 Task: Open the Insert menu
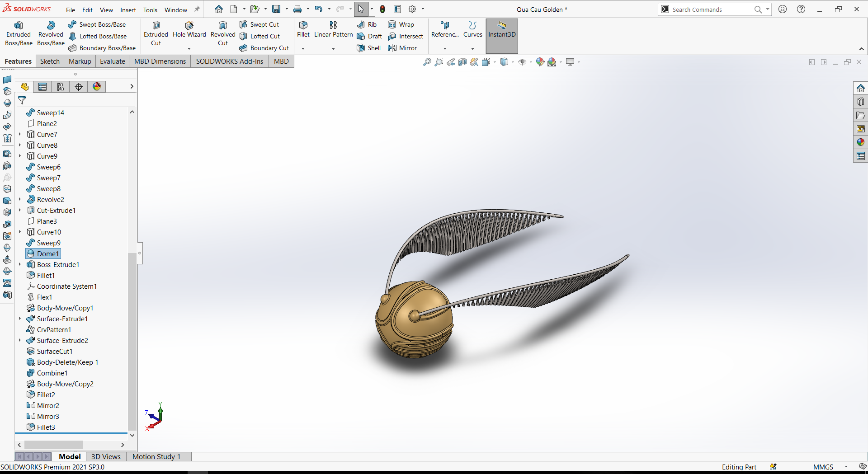(128, 9)
